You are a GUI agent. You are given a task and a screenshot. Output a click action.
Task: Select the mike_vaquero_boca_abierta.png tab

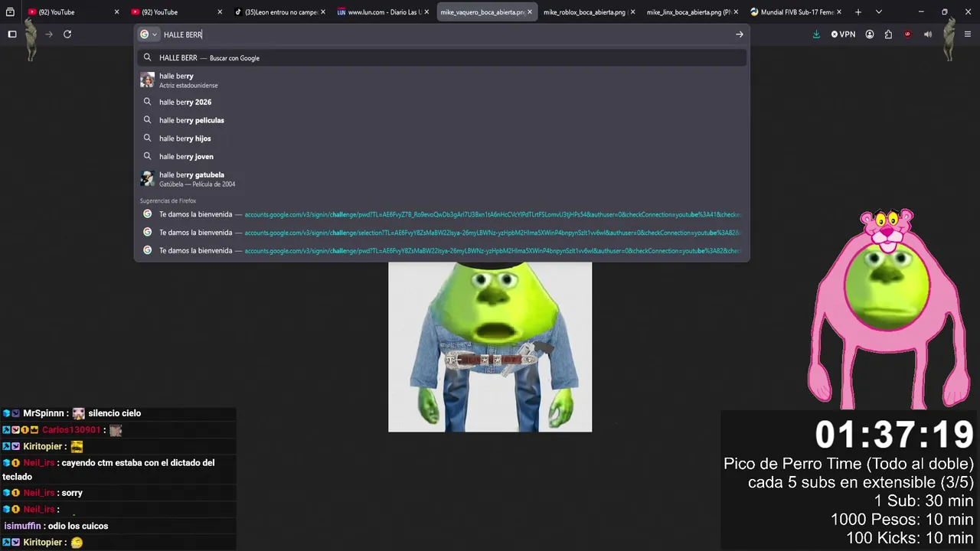point(485,12)
